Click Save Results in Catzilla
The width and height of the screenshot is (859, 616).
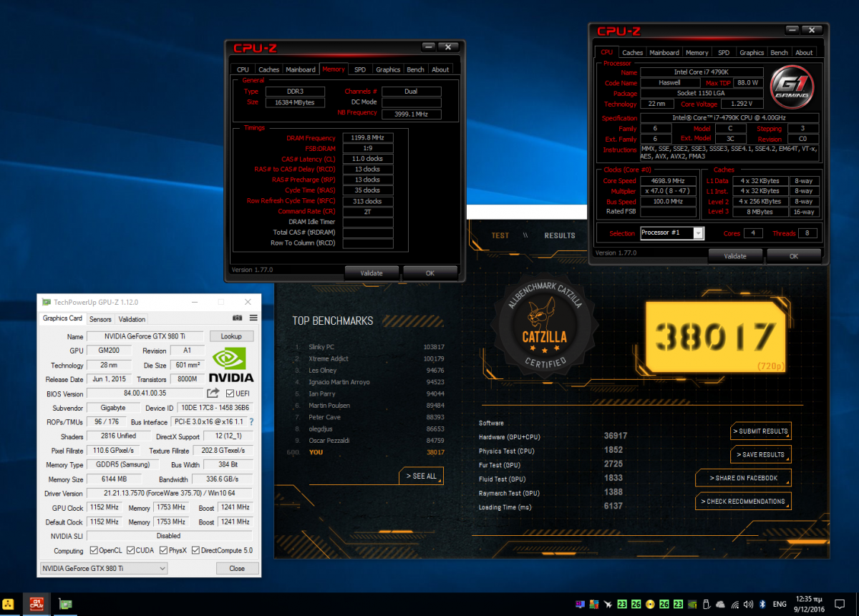[x=760, y=454]
